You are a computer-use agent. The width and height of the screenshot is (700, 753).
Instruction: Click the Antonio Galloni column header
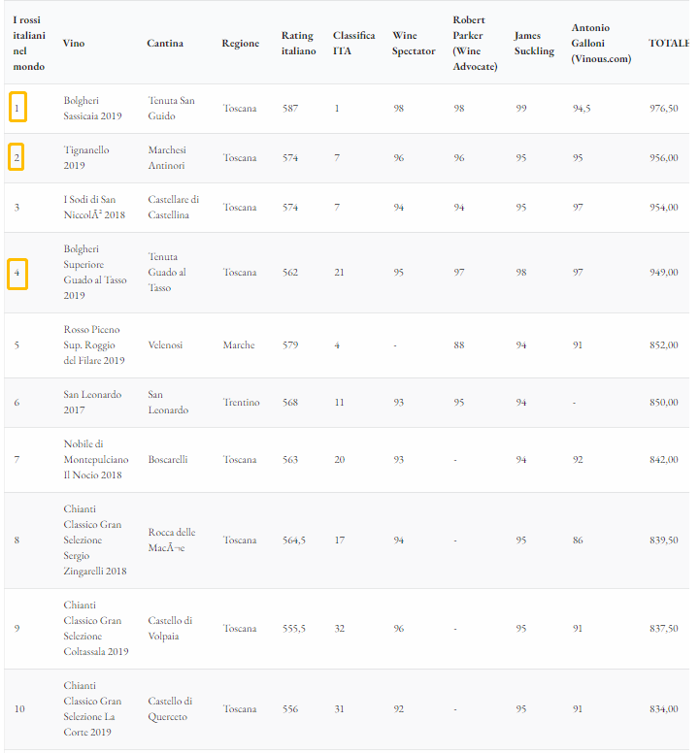pyautogui.click(x=601, y=44)
